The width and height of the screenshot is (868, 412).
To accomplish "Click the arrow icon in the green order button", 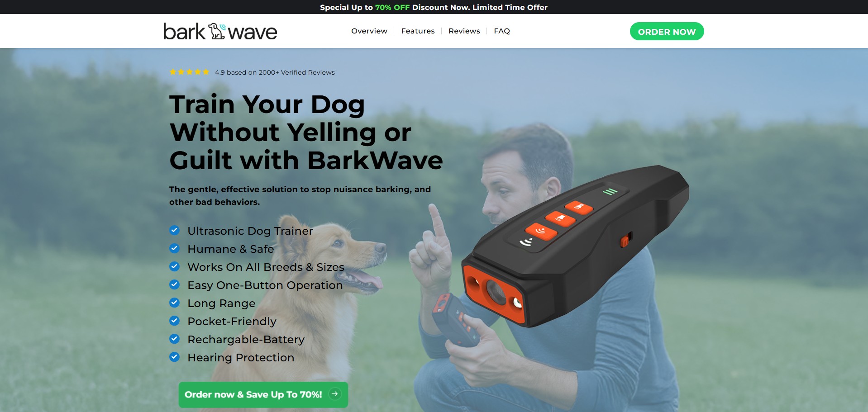I will pyautogui.click(x=335, y=394).
